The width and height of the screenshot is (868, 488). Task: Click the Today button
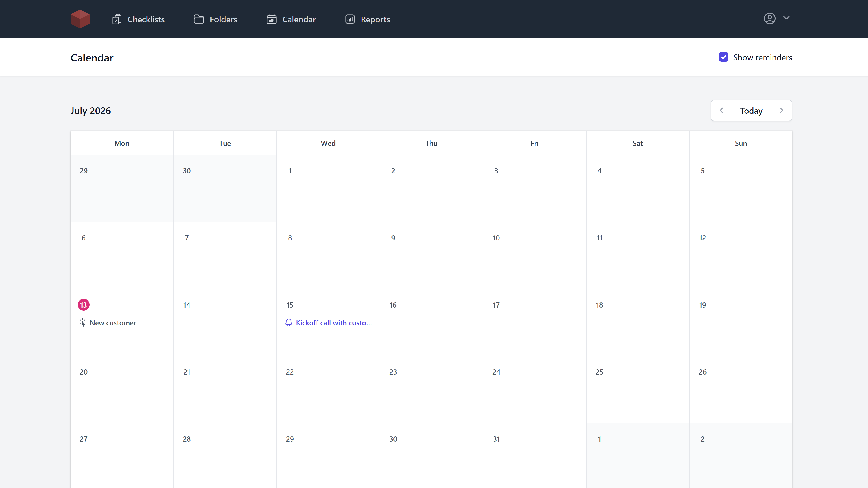pos(751,111)
